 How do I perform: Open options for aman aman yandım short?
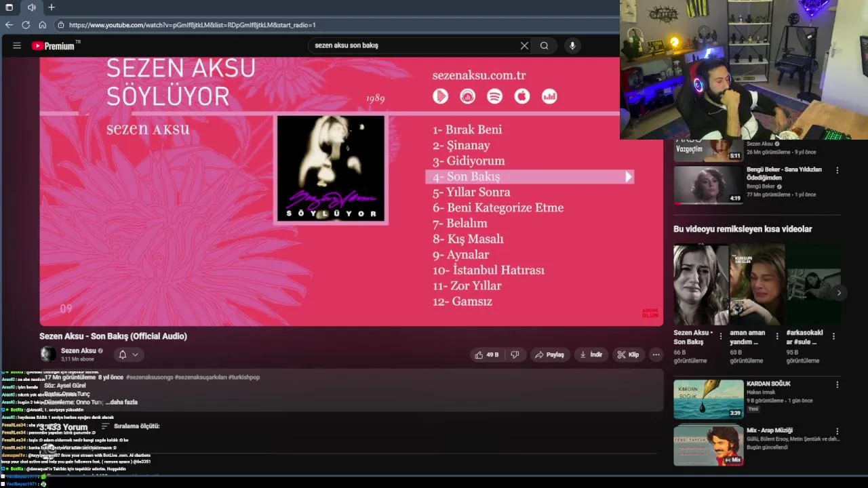tap(777, 336)
